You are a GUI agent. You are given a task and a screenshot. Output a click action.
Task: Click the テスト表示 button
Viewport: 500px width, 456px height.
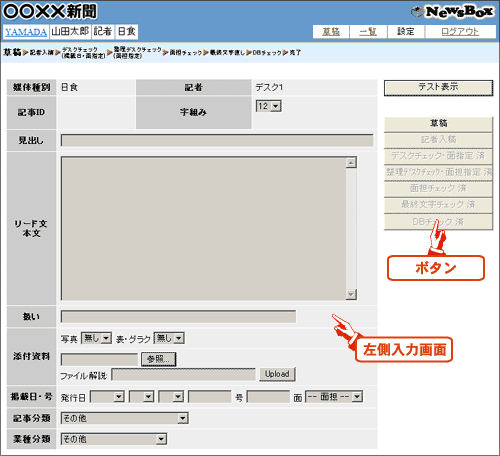[x=438, y=88]
